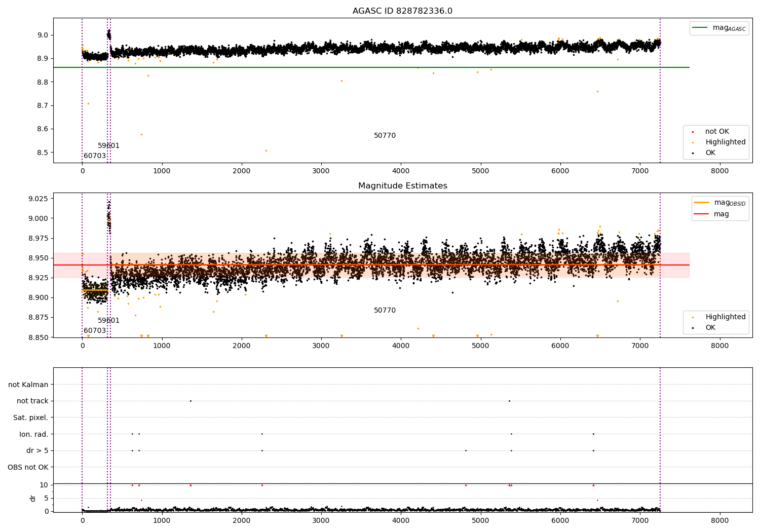This screenshot has height=532, width=760.
Task: Select the orange mag OBSID legend entry
Action: [719, 203]
